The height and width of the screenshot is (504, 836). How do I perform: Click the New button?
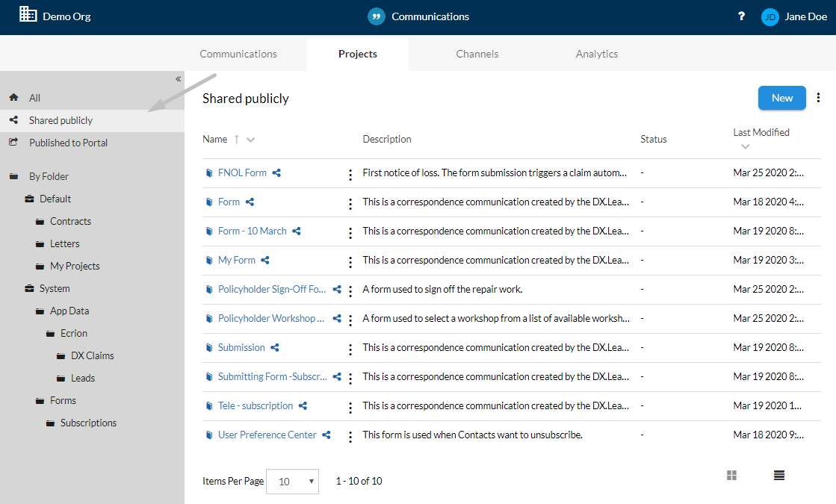click(x=781, y=98)
